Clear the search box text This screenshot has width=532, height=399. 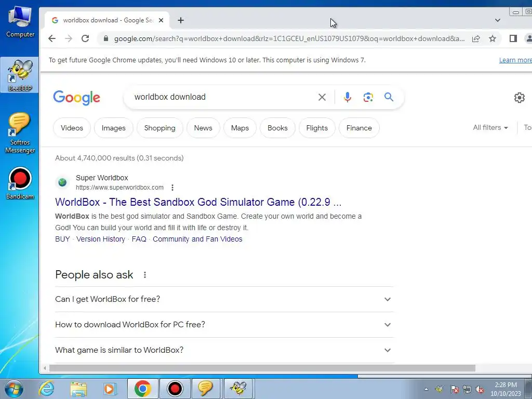322,97
